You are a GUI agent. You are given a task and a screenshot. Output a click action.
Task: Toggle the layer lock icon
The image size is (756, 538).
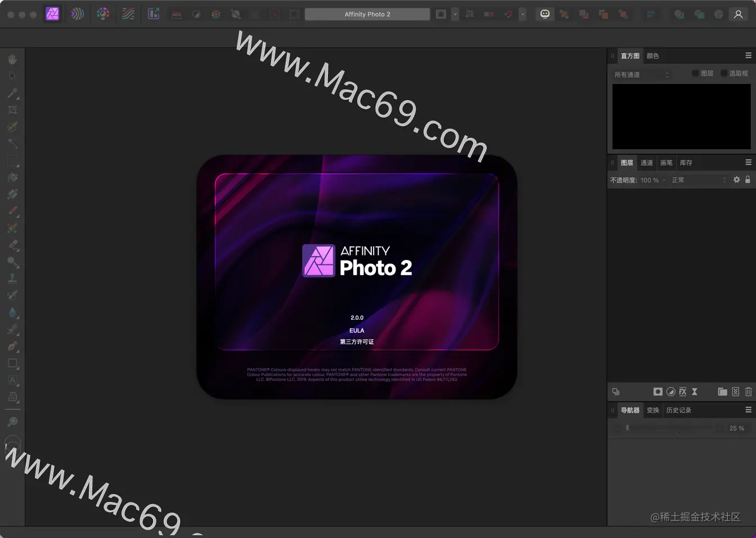pyautogui.click(x=748, y=180)
